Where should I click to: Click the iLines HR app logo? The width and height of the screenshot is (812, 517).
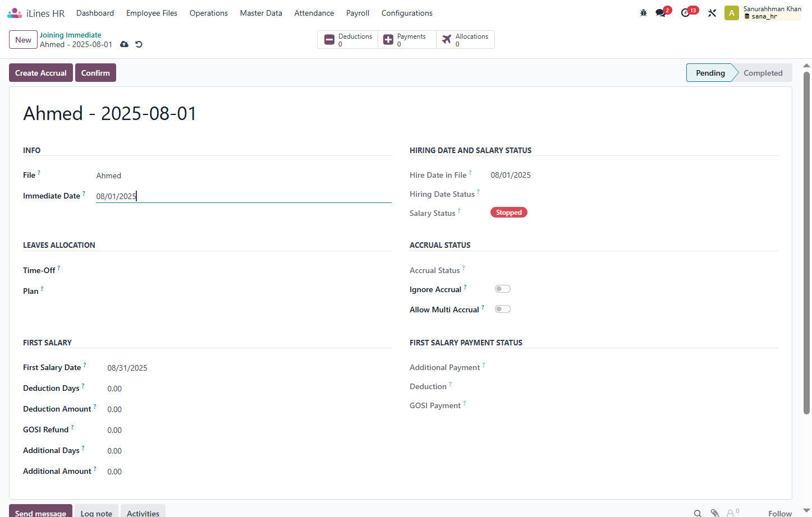coord(15,13)
